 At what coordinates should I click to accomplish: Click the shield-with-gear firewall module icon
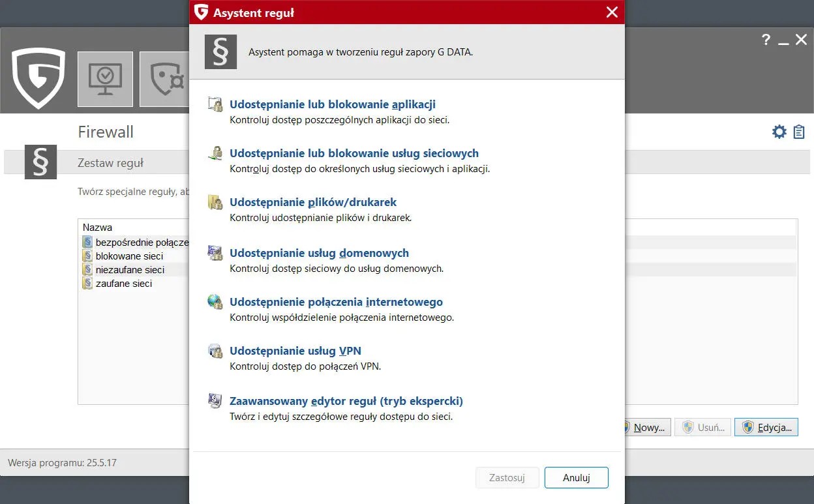point(165,78)
